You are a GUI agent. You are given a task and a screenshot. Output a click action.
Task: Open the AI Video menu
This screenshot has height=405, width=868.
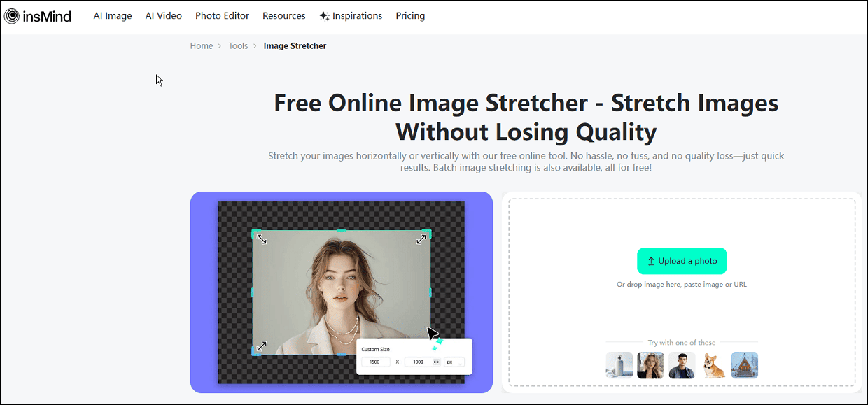(164, 15)
